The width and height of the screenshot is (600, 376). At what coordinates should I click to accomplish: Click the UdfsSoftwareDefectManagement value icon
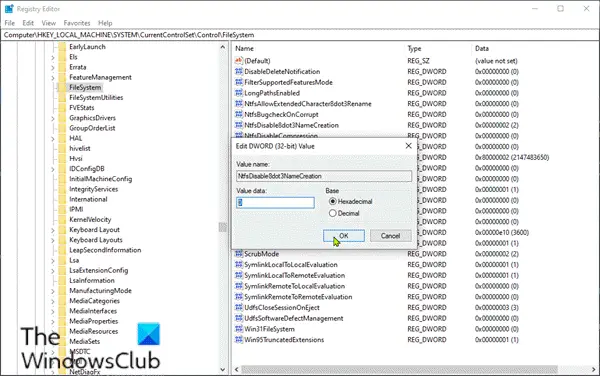[239, 318]
